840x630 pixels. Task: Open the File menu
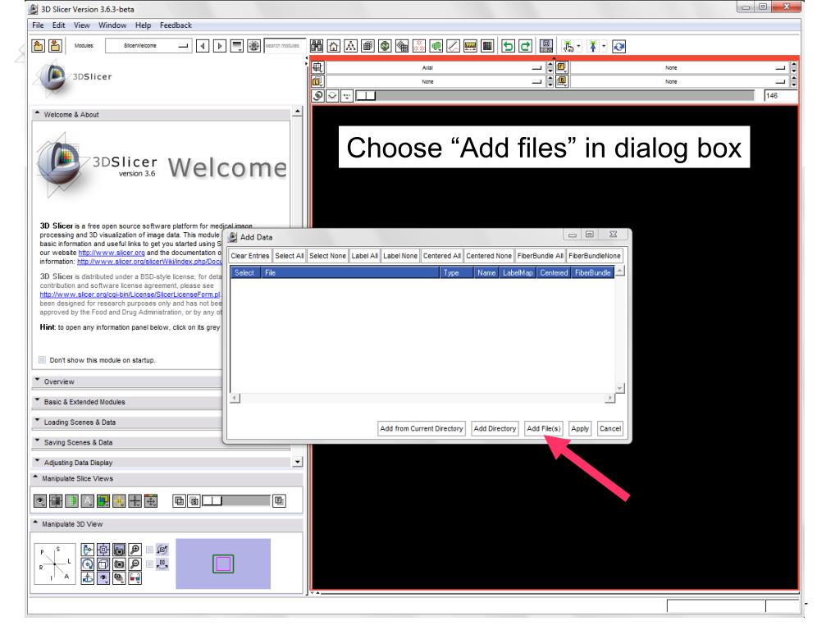pos(38,25)
